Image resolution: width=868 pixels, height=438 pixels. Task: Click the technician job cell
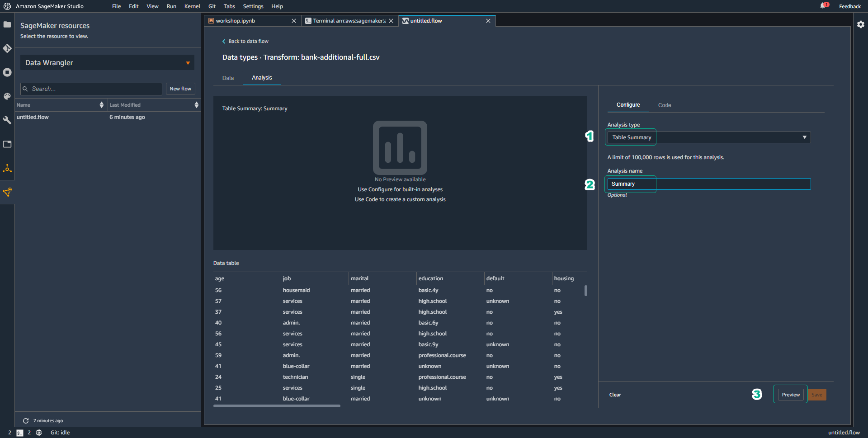click(x=295, y=377)
